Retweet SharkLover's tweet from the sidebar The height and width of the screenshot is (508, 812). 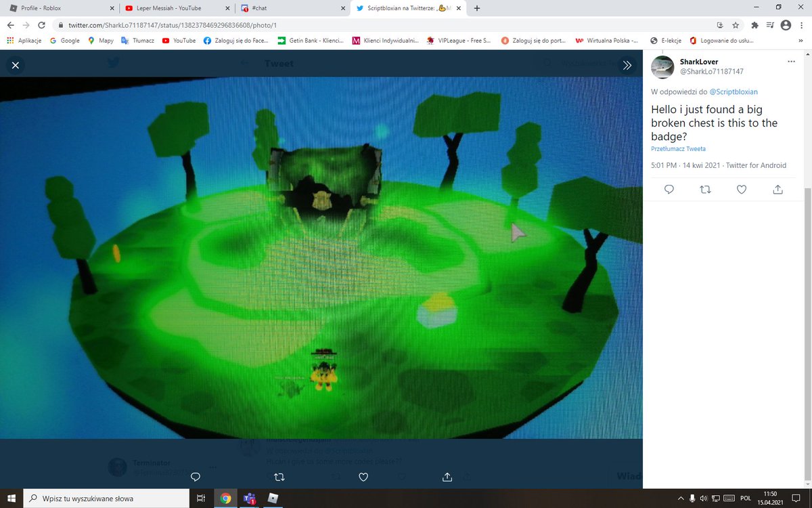point(705,189)
